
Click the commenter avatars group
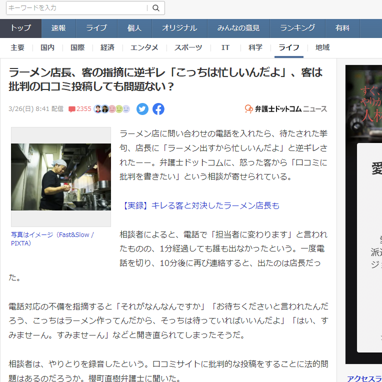112,109
